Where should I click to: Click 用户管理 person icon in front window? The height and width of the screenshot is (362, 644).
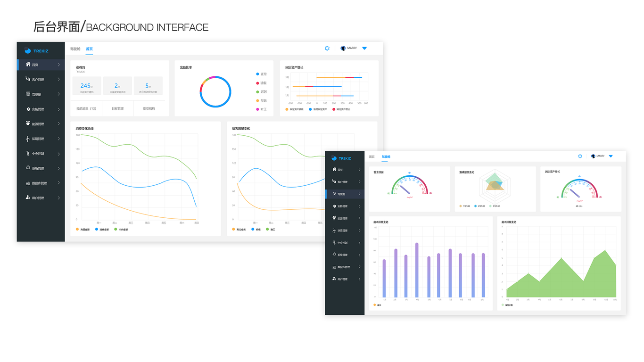point(334,279)
